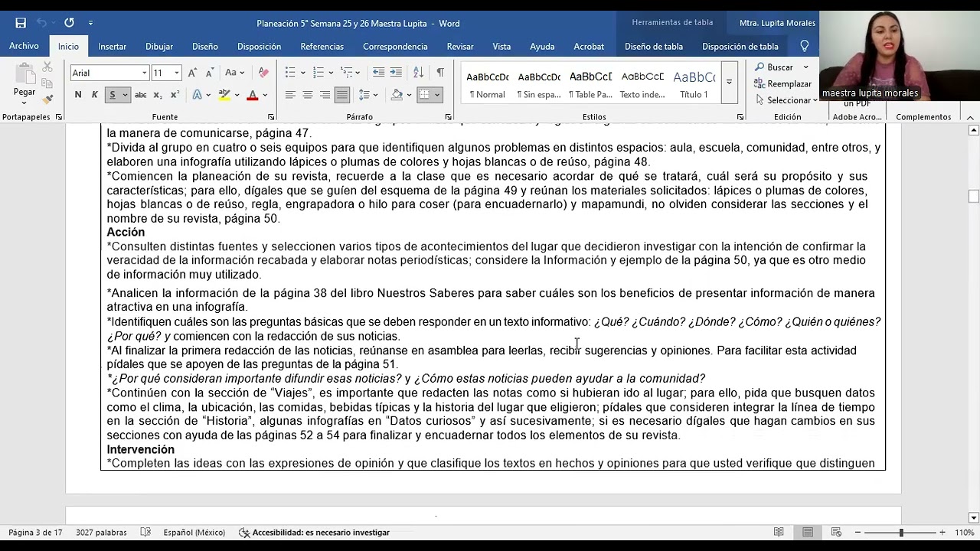Toggle justified paragraph alignment
Image resolution: width=980 pixels, height=551 pixels.
point(341,95)
